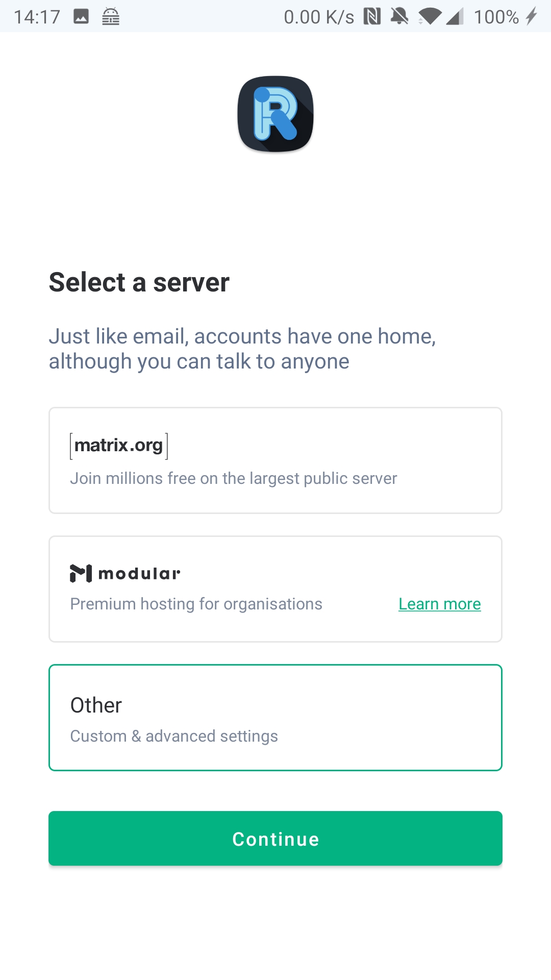Tap the 100% battery percentage text
The height and width of the screenshot is (980, 551).
point(496,17)
